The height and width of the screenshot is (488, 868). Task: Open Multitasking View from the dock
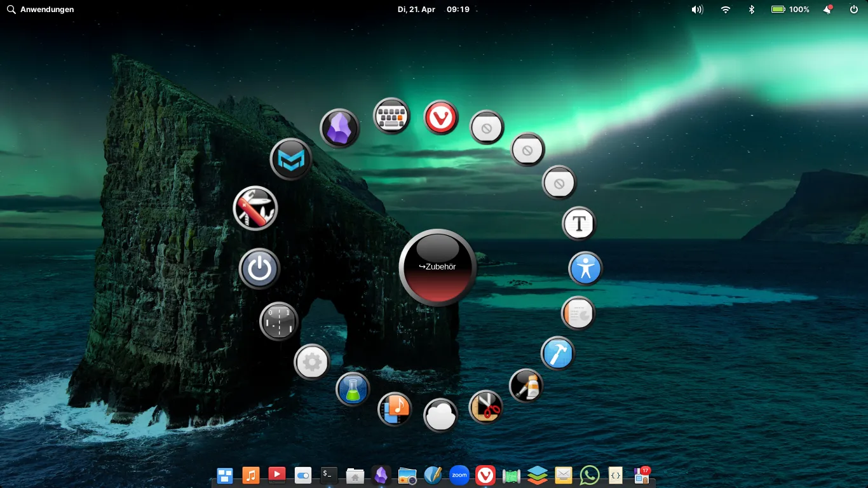pyautogui.click(x=225, y=475)
